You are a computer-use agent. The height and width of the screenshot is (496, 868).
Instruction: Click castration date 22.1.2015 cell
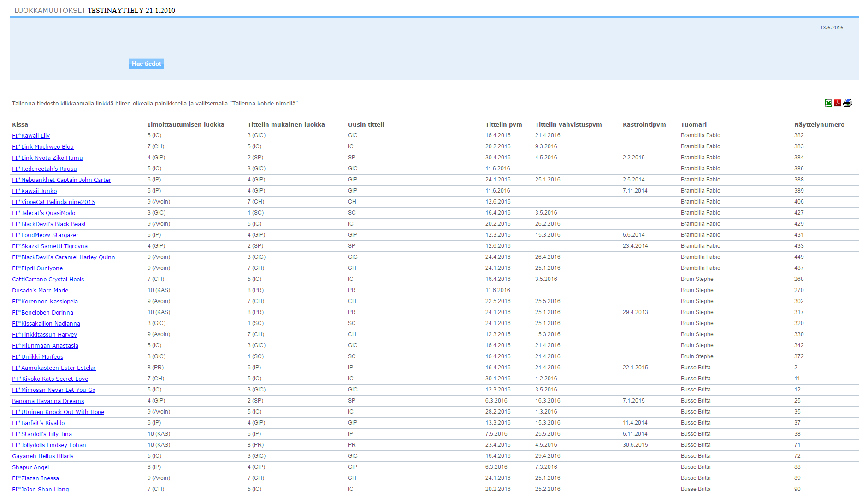(x=635, y=368)
